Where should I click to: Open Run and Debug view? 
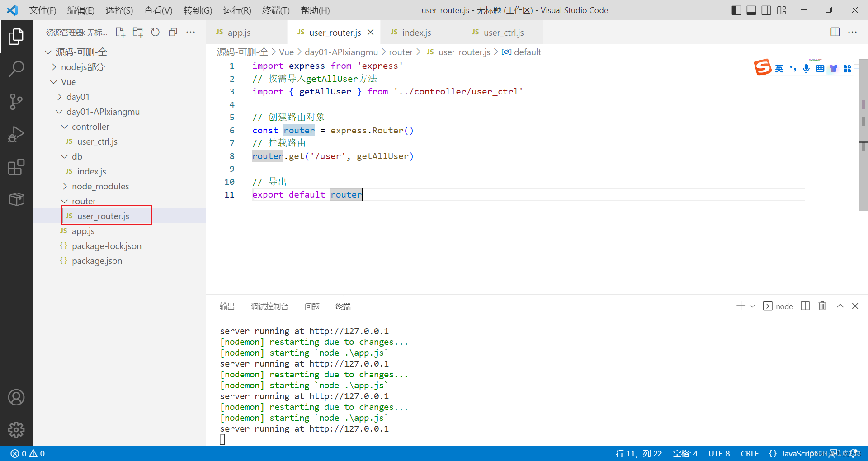click(16, 134)
